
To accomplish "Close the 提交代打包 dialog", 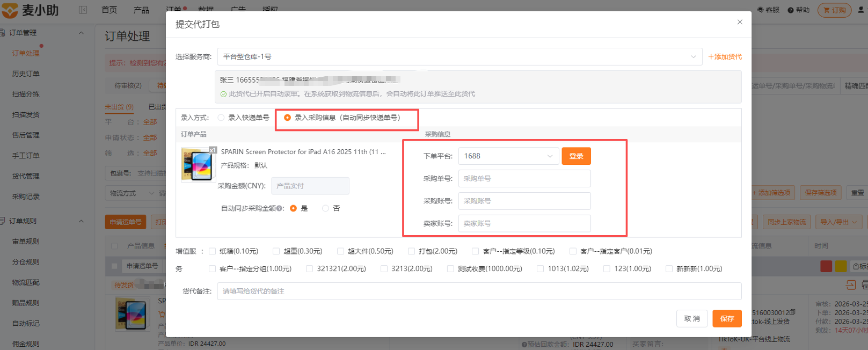I will (740, 22).
